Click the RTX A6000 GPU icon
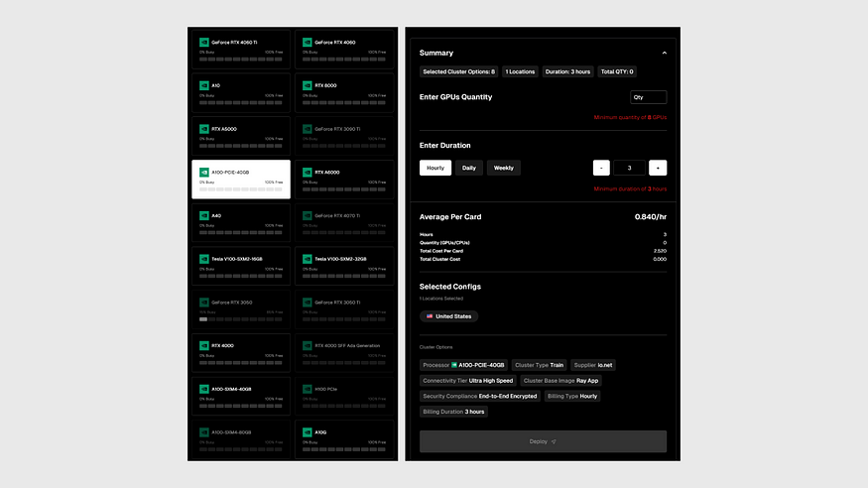This screenshot has width=868, height=488. tap(308, 172)
